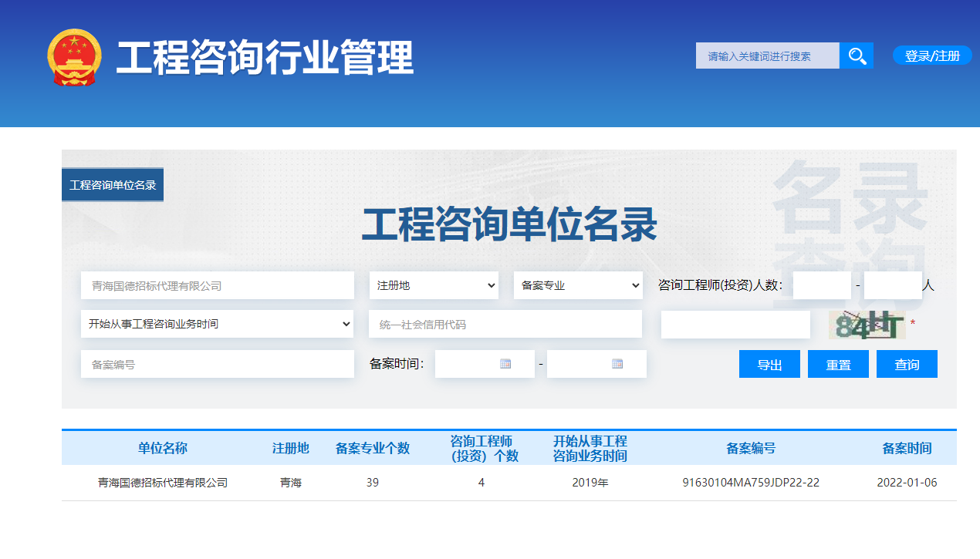Click the 导出 button
Screen dimensions: 980x559
point(769,365)
